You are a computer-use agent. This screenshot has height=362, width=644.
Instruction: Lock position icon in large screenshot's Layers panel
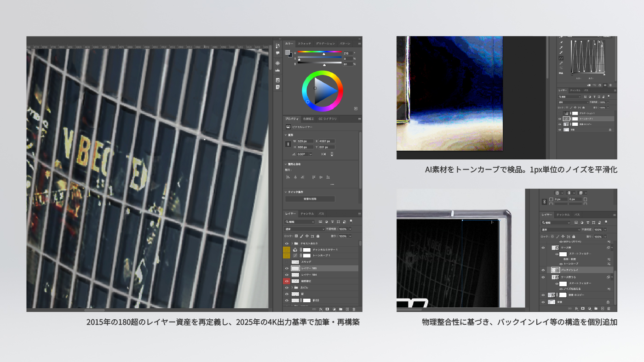click(x=307, y=236)
